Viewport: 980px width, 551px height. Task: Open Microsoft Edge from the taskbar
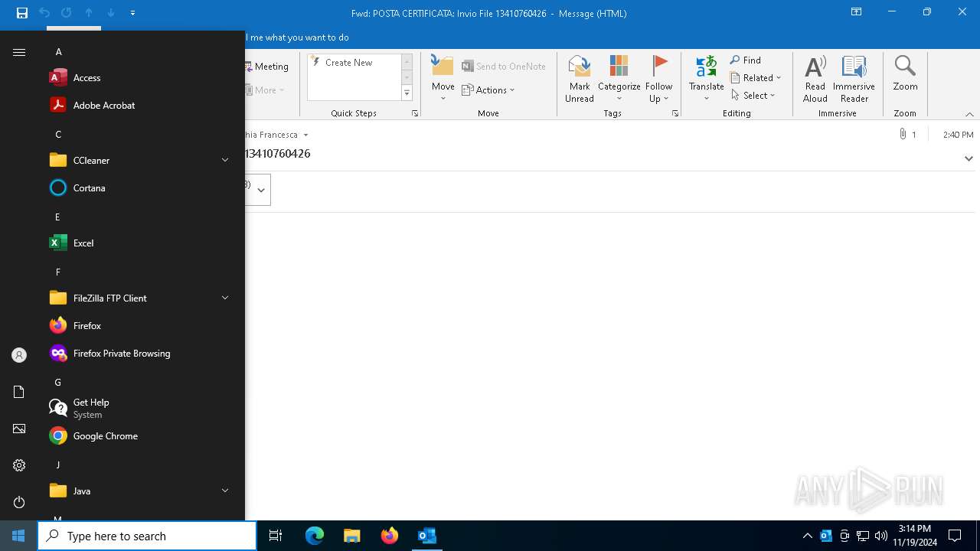tap(315, 536)
